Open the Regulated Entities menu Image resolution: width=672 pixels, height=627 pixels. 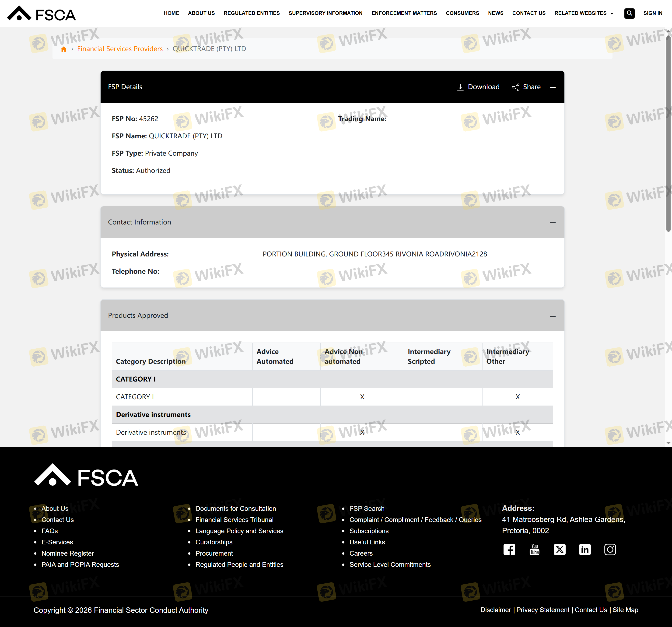pyautogui.click(x=252, y=13)
